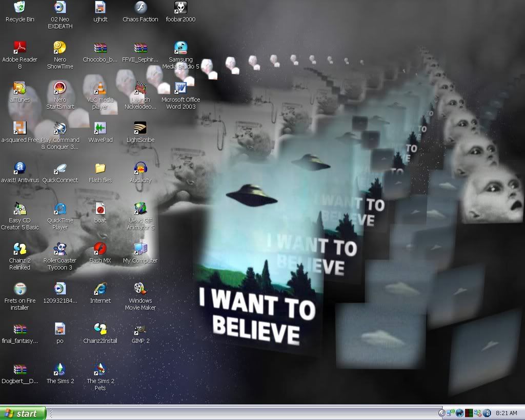Click the Flash files folder
525x420 pixels.
(x=100, y=168)
